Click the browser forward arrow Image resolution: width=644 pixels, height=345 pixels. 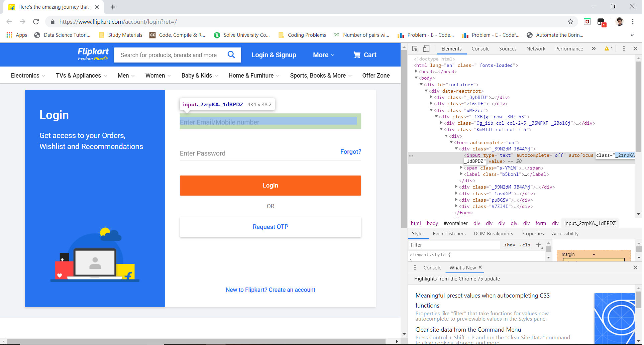[x=22, y=22]
